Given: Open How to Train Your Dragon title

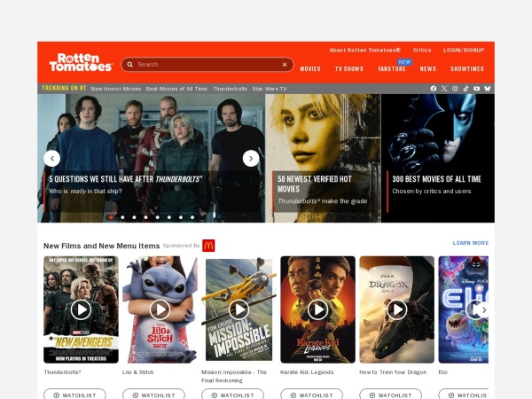Looking at the screenshot, I should tap(393, 372).
